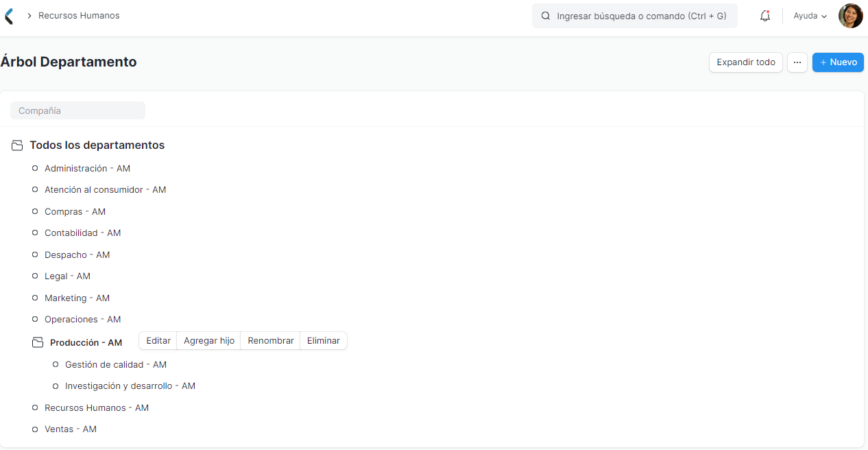Open the three-dots menu button
Image resolution: width=868 pixels, height=450 pixels.
tap(797, 62)
